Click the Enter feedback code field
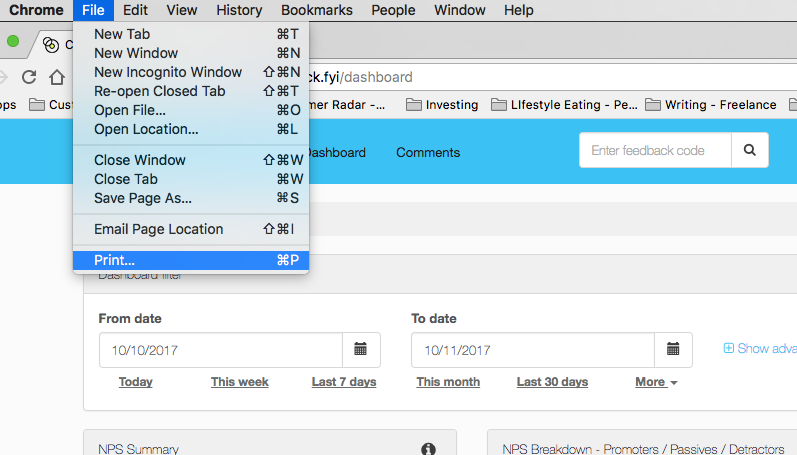This screenshot has height=455, width=797. coord(655,151)
